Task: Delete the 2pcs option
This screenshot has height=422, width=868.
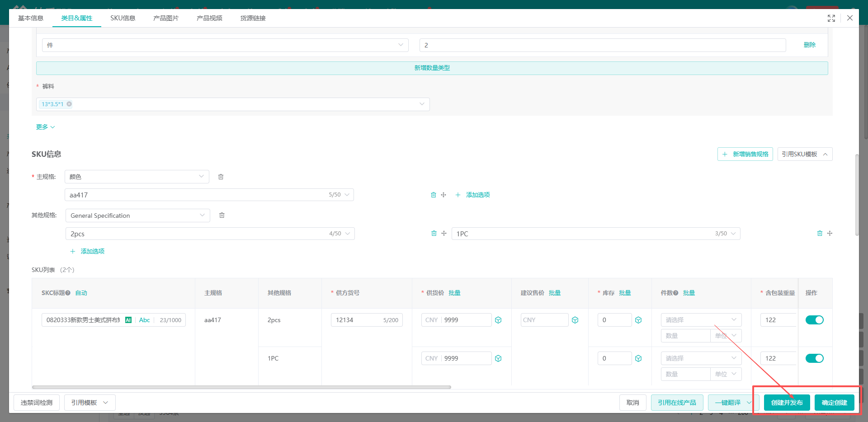Action: click(434, 234)
